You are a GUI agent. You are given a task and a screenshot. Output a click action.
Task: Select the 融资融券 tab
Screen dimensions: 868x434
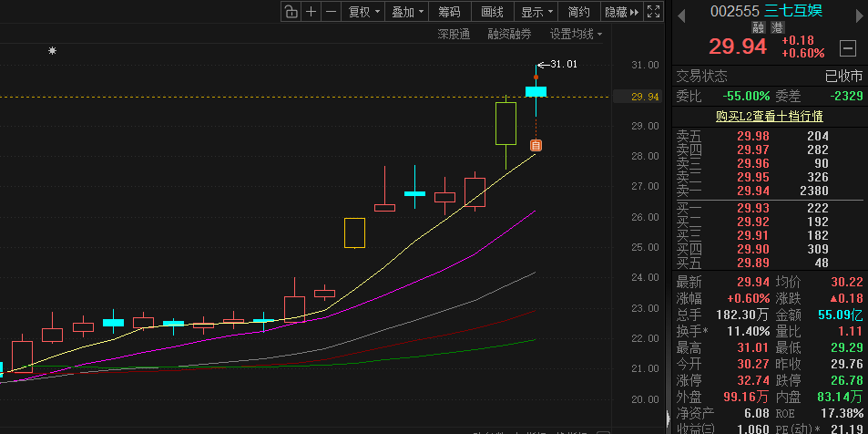click(x=509, y=34)
